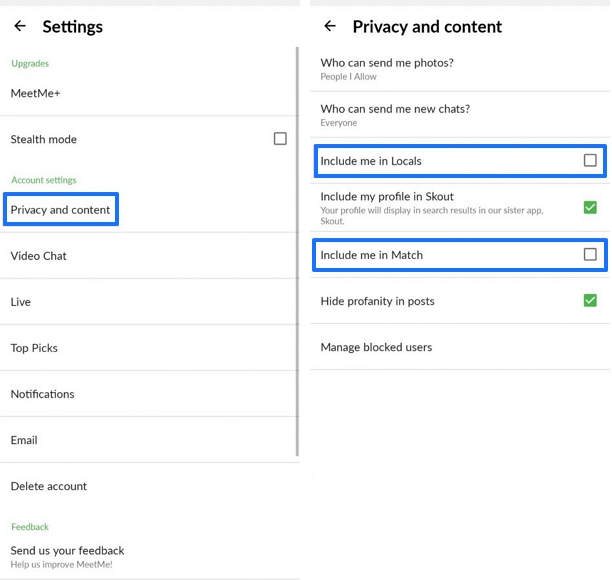Screen dimensions: 612x580
Task: Enable the Stealth mode checkbox
Action: coord(280,139)
